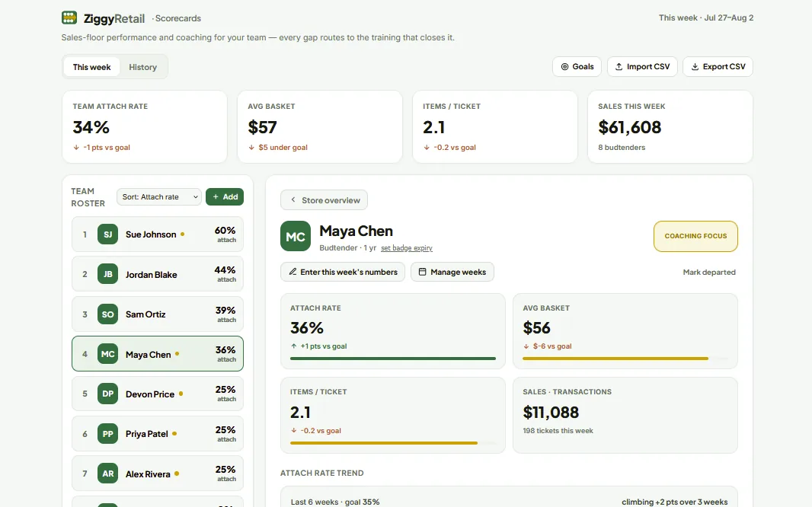Select the Jordan Blake roster row
The height and width of the screenshot is (507, 812).
coord(158,274)
